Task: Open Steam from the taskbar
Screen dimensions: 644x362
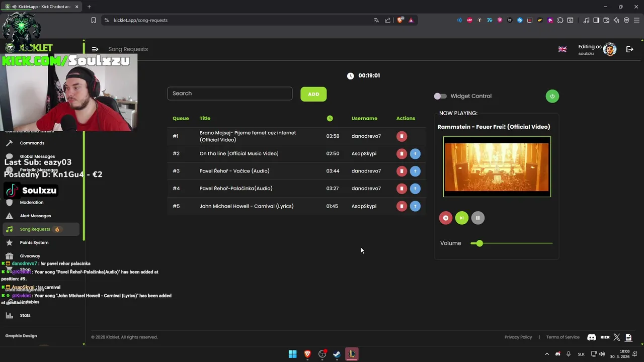Action: (x=337, y=354)
